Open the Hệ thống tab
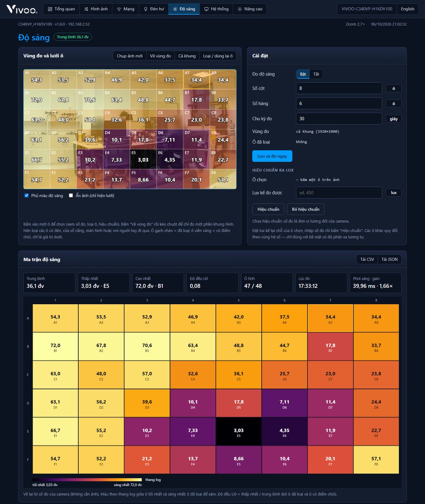Viewport: 425px width, 504px height. coord(216,9)
